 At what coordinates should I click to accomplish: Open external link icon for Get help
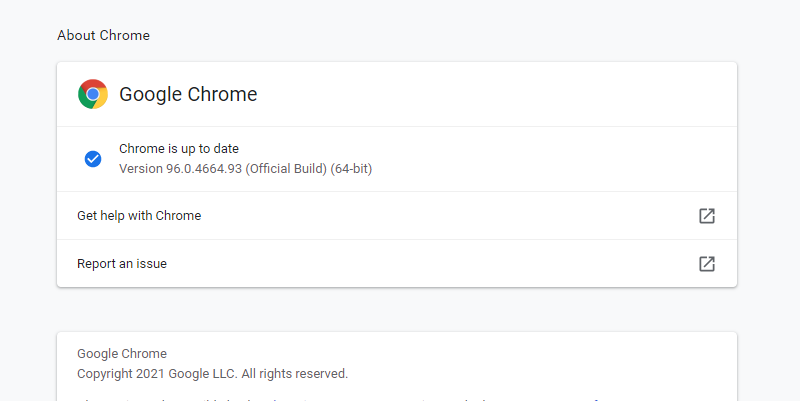point(707,216)
